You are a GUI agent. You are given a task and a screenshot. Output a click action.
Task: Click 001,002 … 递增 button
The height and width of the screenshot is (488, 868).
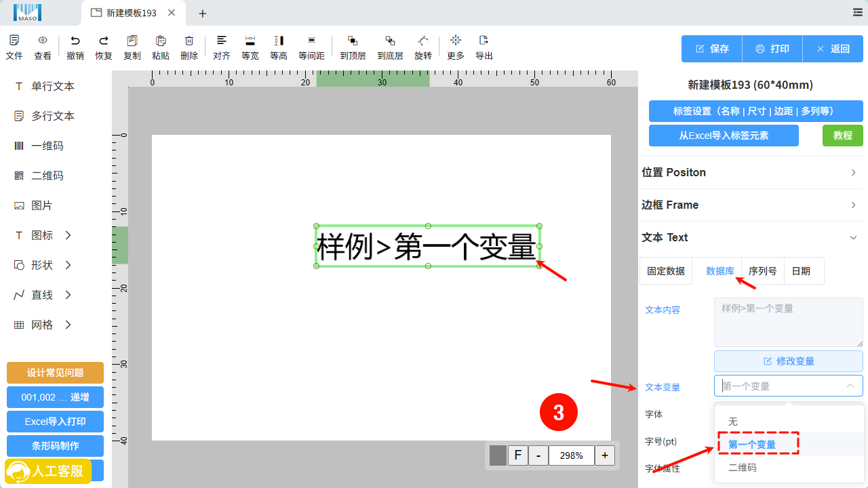[x=55, y=397]
